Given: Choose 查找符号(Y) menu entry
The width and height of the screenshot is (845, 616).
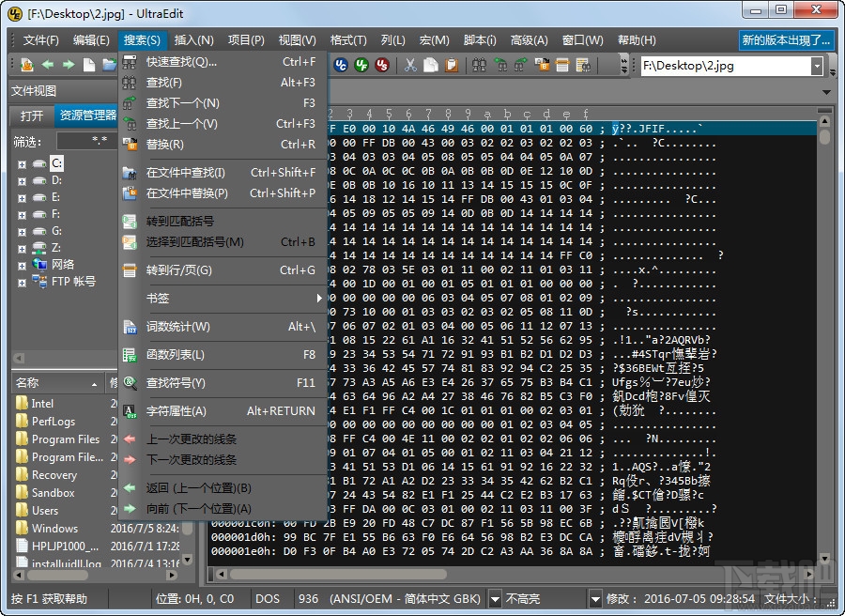Looking at the screenshot, I should pos(223,382).
